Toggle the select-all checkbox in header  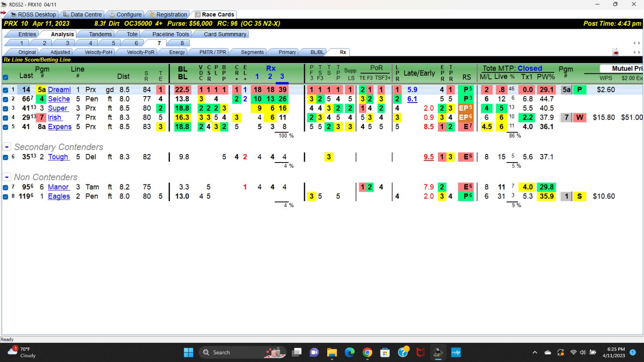[x=6, y=78]
